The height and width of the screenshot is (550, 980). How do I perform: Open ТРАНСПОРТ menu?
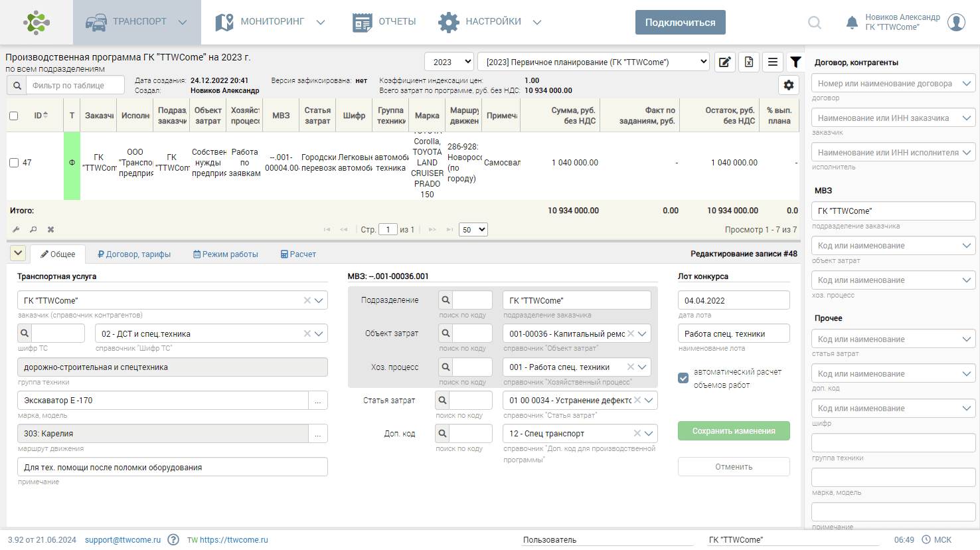[x=137, y=22]
